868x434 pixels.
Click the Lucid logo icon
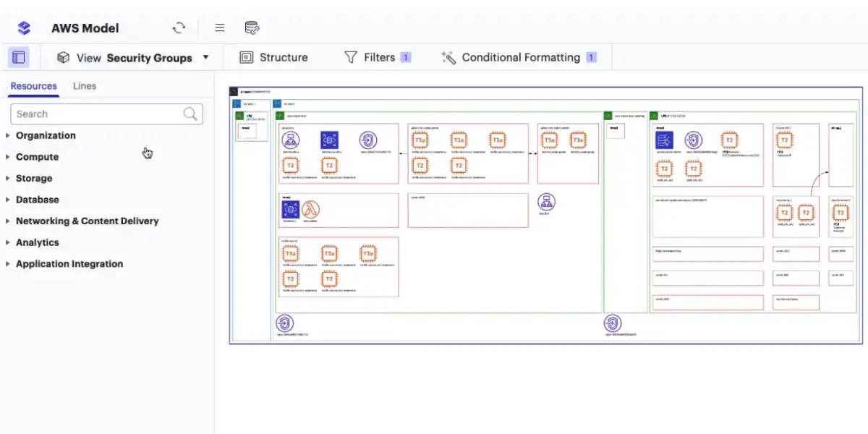(x=24, y=28)
